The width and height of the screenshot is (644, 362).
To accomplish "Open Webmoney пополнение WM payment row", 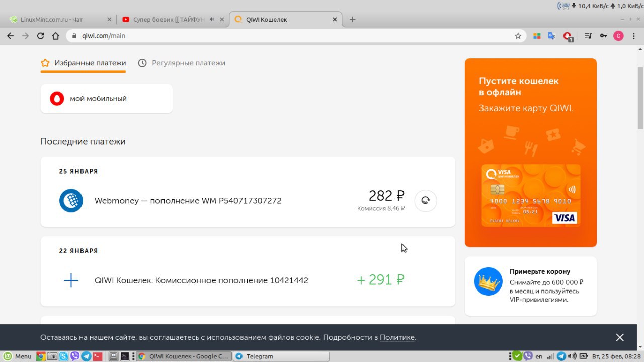I will point(248,200).
